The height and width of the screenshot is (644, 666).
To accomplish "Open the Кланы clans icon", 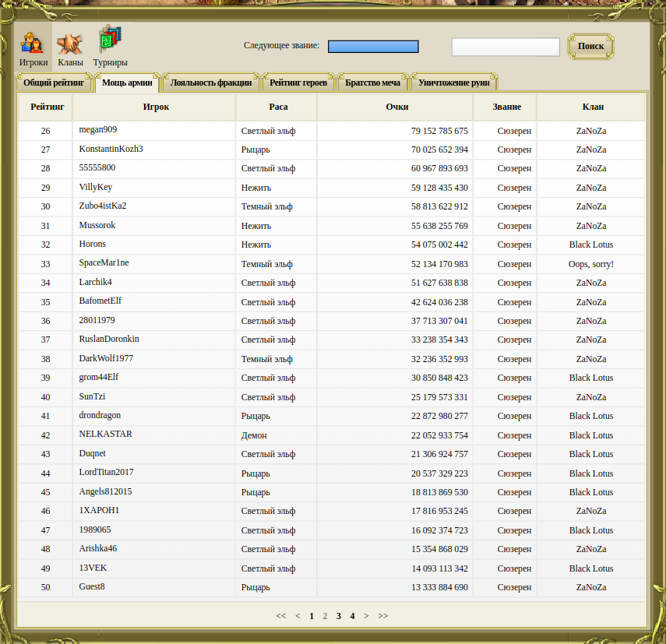I will click(x=70, y=48).
